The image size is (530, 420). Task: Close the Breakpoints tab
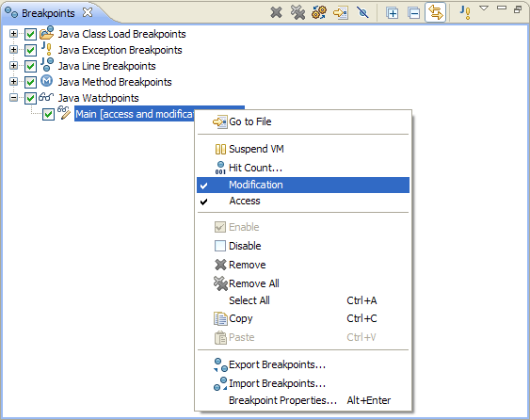tap(88, 13)
